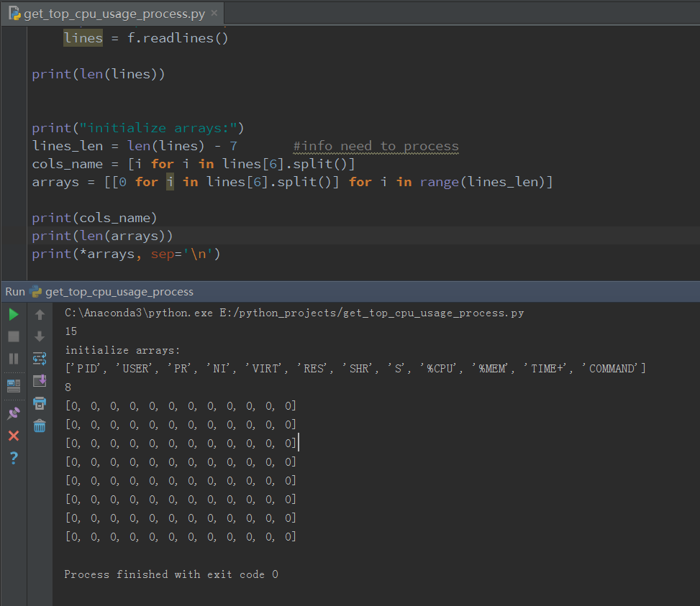Click the Run tool window label

pyautogui.click(x=14, y=292)
